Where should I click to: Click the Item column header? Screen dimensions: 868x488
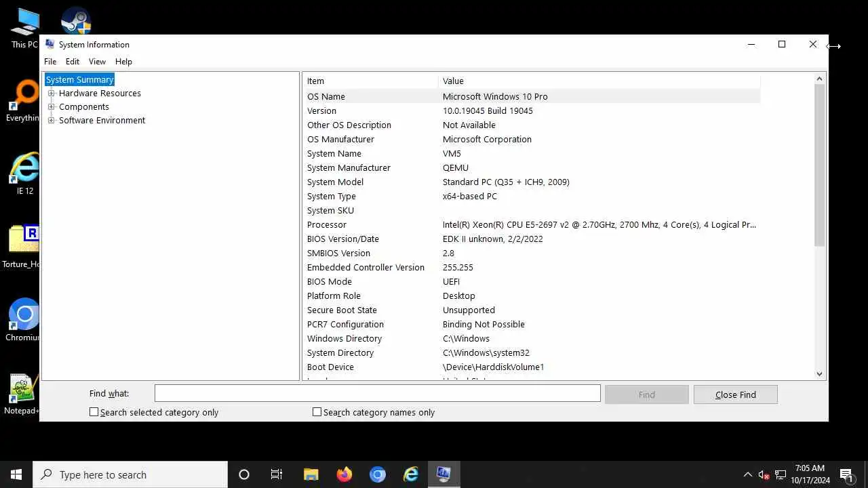[x=370, y=81]
